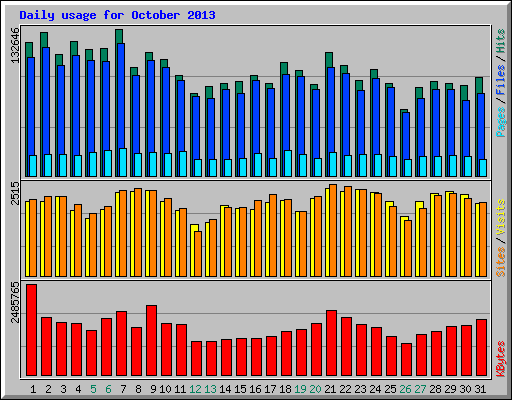
Task: Click the cyan pages bar for day 18
Action: 288,163
